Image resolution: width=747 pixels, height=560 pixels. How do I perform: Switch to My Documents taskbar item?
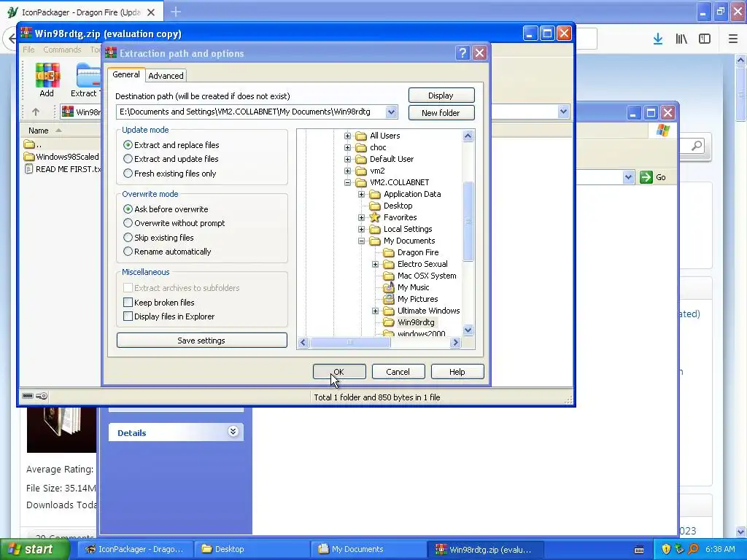point(367,549)
